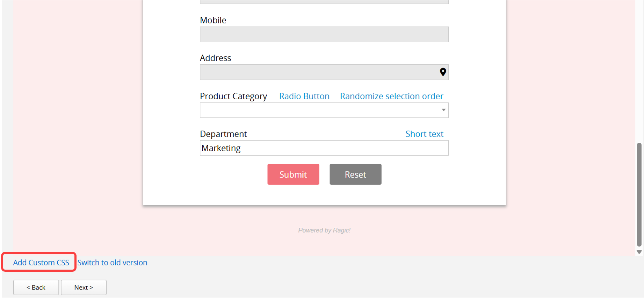Click the scrollbar down arrow
Screen dimensions: 644x299
(639, 252)
